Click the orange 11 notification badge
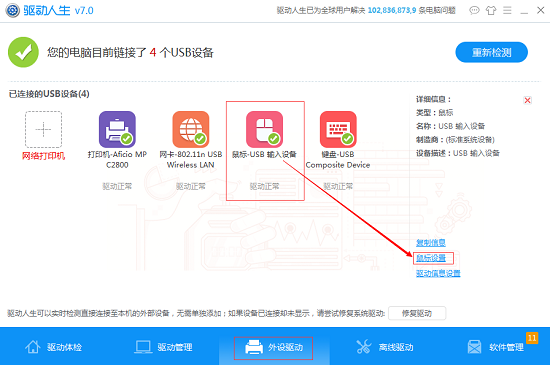The image size is (550, 365). (x=532, y=338)
